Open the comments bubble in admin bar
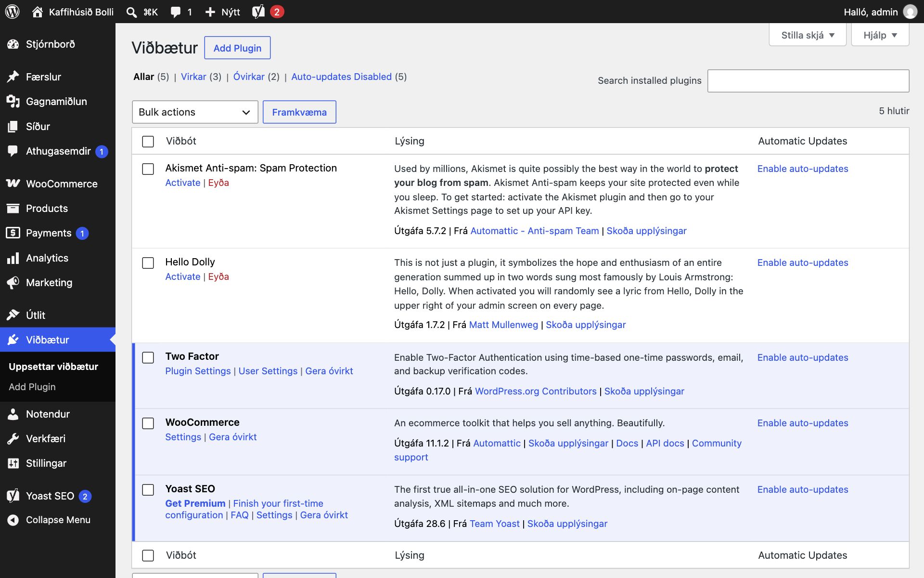This screenshot has height=578, width=924. [x=176, y=12]
